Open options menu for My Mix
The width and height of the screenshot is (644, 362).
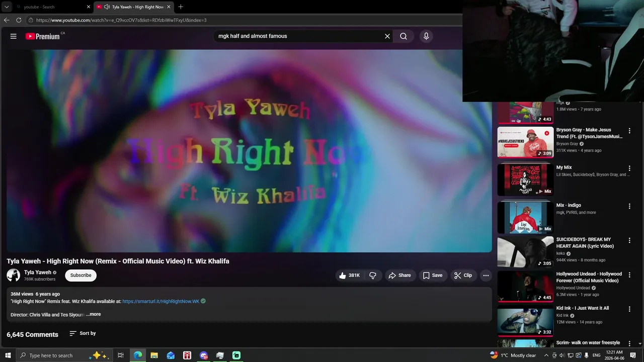tap(629, 168)
